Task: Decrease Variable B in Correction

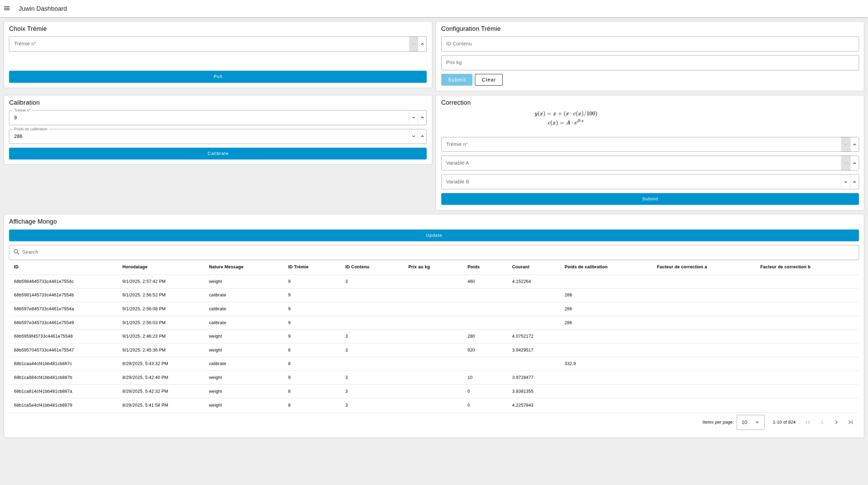Action: point(845,182)
